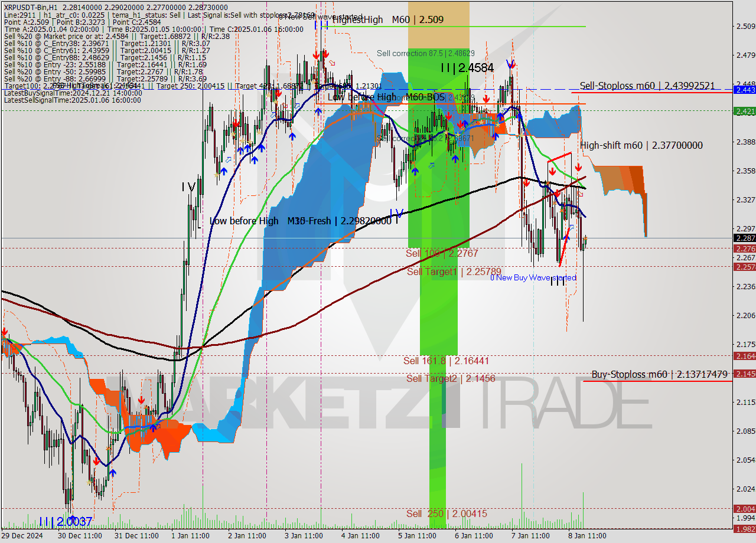The width and height of the screenshot is (756, 543).
Task: Click the green 2.421 price tag
Action: [x=744, y=111]
